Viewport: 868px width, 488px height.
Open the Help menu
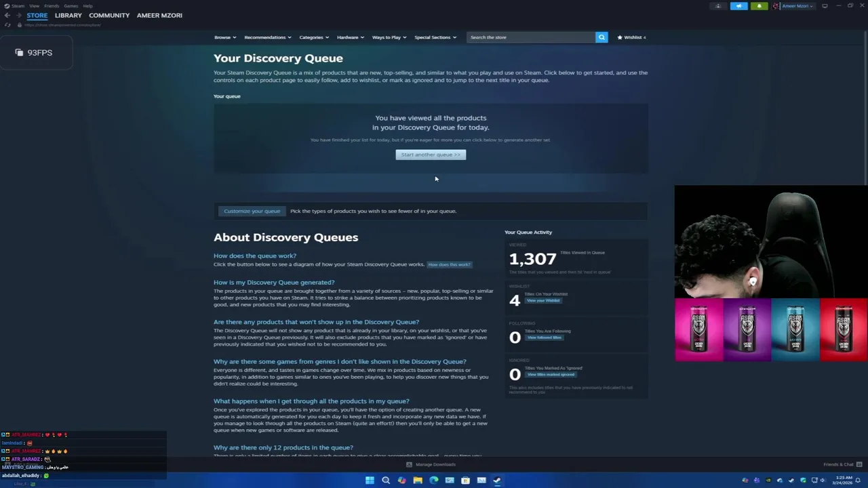(87, 6)
